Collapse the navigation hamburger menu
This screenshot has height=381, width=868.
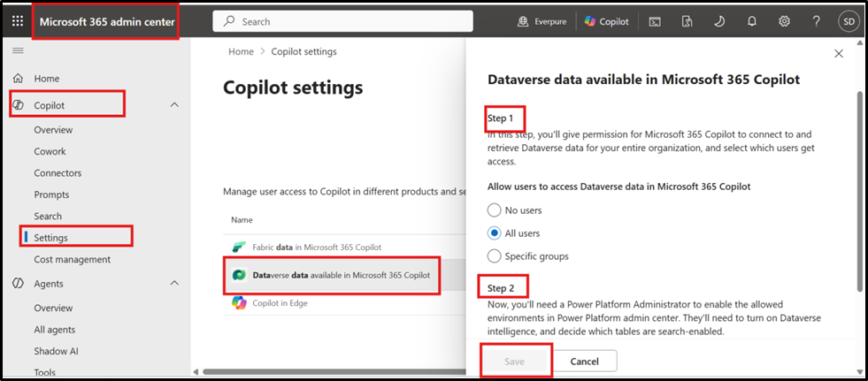(x=19, y=50)
